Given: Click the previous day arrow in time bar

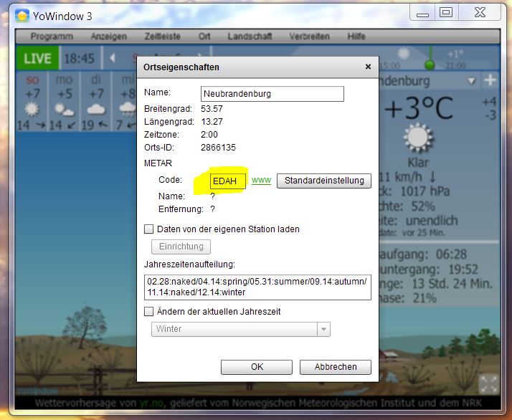Looking at the screenshot, I should 113,58.
